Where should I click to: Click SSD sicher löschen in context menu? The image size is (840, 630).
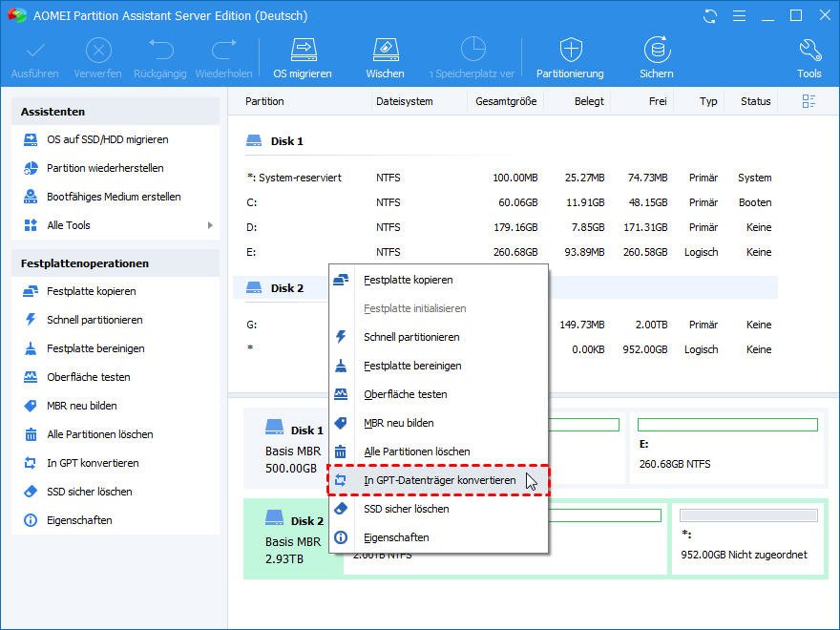(406, 509)
